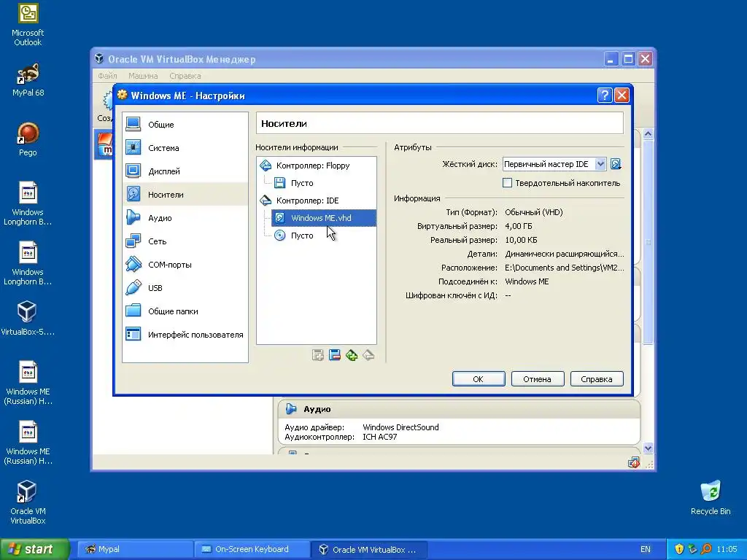The image size is (747, 560).
Task: Click the Аудио section header in VirtualBox Manager
Action: coord(458,409)
